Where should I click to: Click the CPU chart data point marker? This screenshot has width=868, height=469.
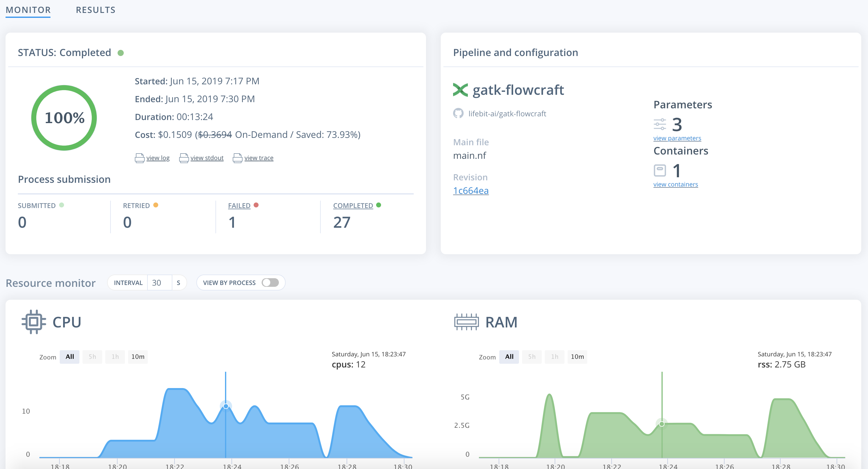(226, 406)
